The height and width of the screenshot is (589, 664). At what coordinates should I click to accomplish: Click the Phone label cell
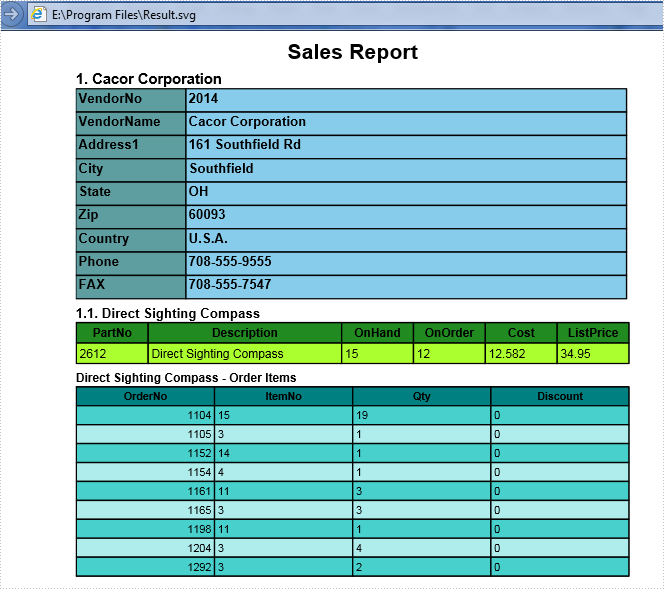pyautogui.click(x=131, y=263)
